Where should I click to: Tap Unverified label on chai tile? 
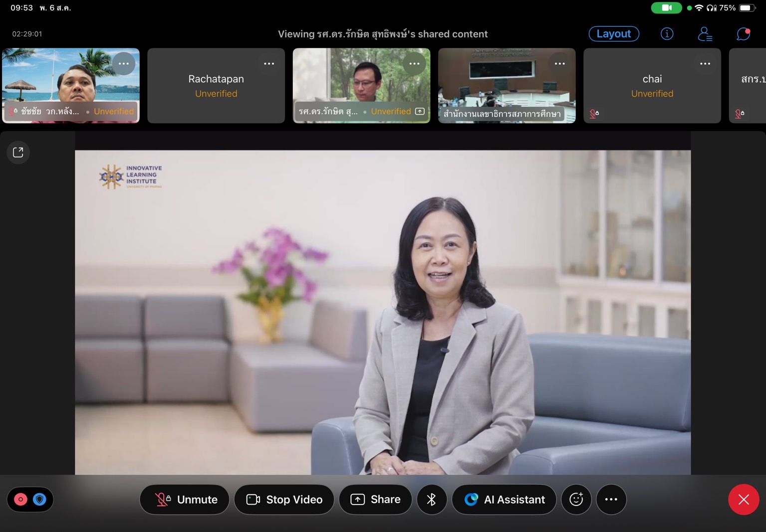point(652,94)
